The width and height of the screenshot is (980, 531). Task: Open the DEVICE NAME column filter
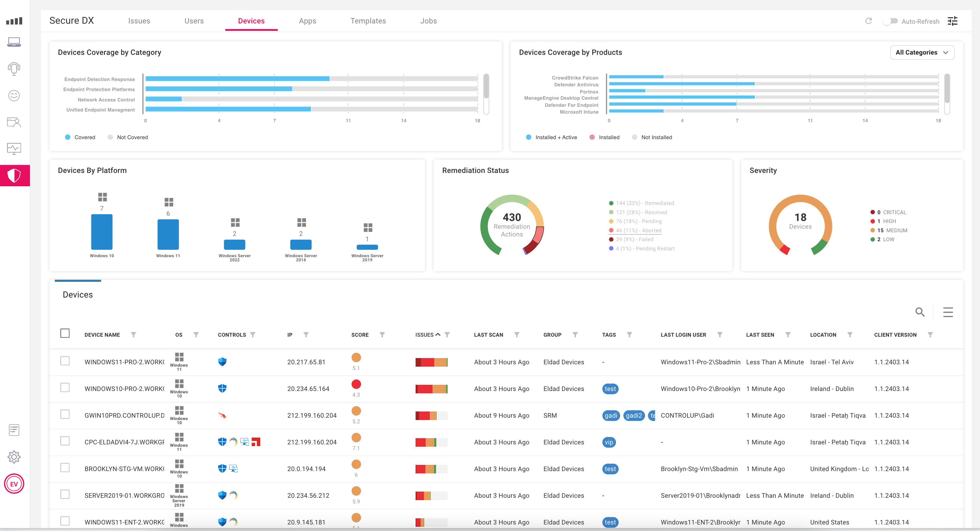(133, 335)
